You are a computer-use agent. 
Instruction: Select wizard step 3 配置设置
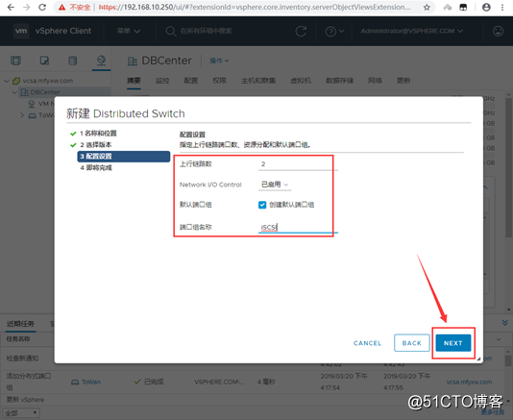(124, 157)
